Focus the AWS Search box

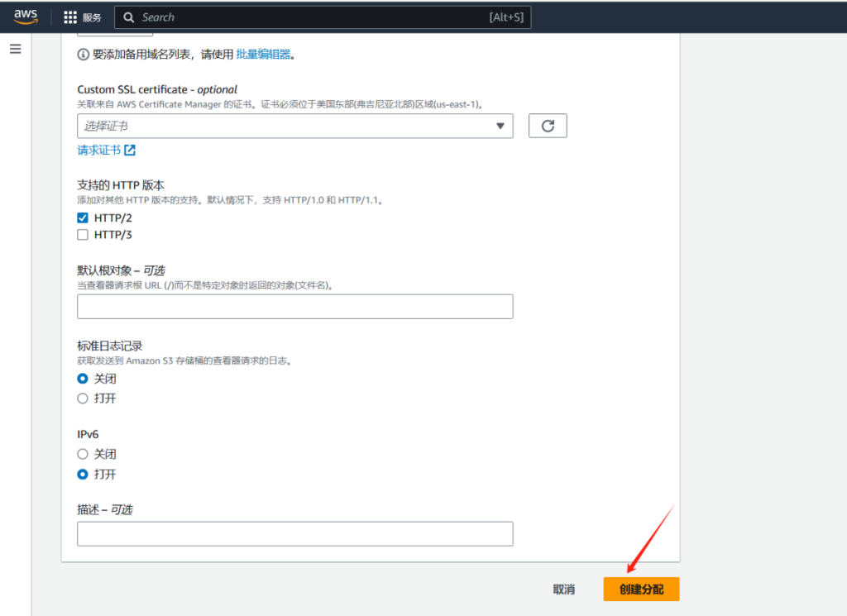click(323, 17)
